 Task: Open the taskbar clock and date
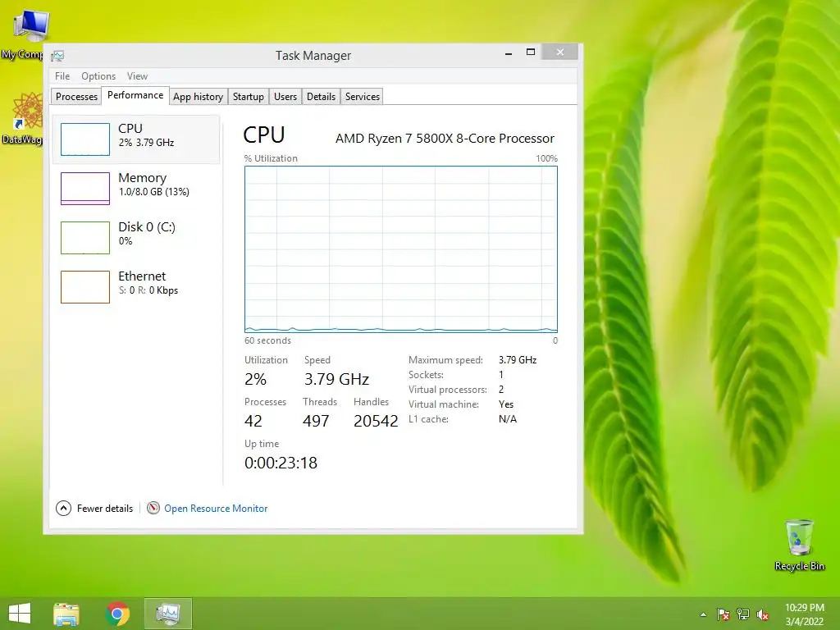pyautogui.click(x=804, y=614)
